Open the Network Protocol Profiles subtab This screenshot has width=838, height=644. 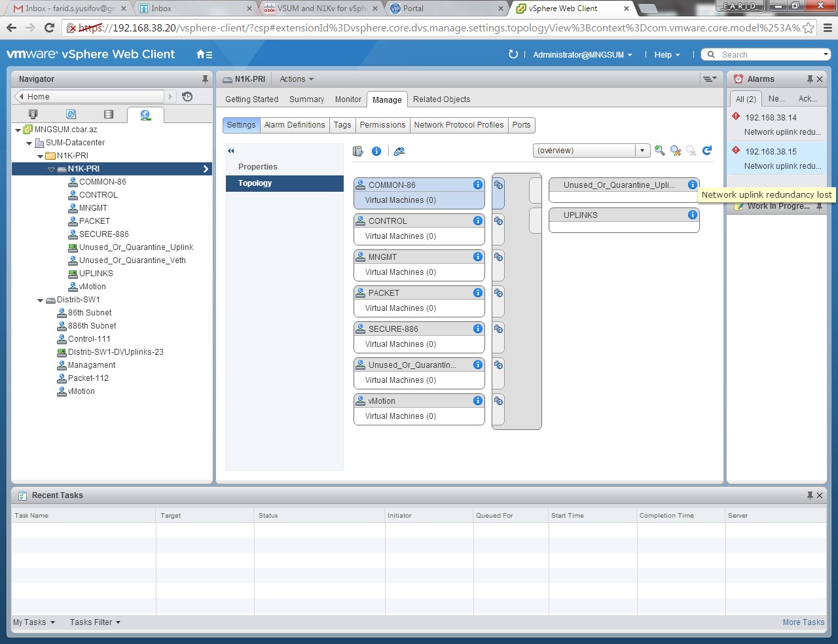459,125
